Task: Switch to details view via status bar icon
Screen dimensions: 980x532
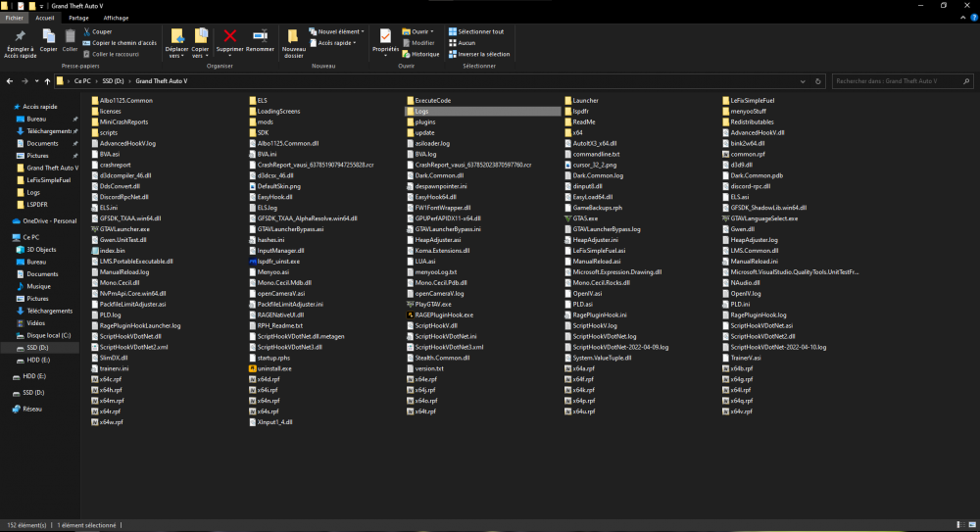Action: [x=960, y=525]
